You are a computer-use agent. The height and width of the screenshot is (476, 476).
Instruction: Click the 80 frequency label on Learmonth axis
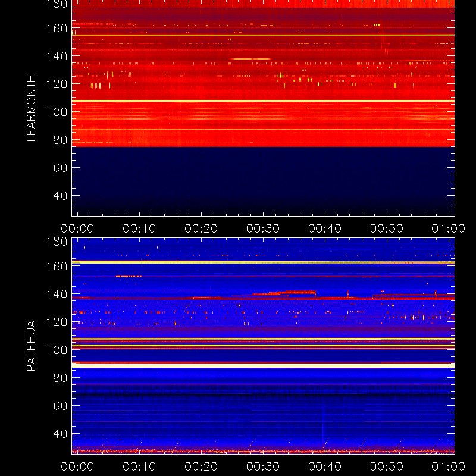pyautogui.click(x=61, y=140)
